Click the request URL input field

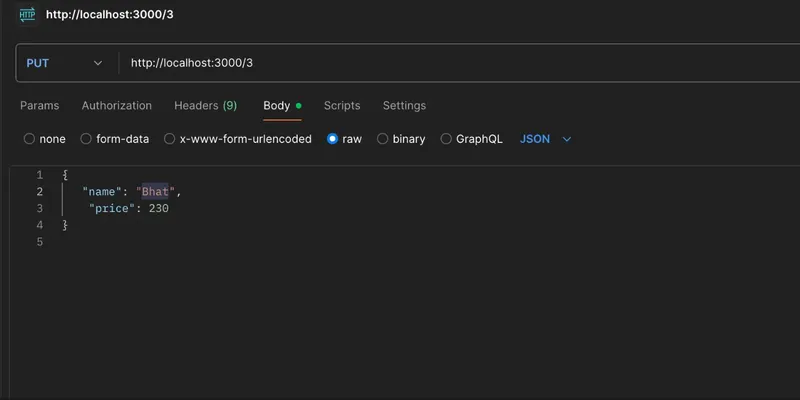pos(459,63)
